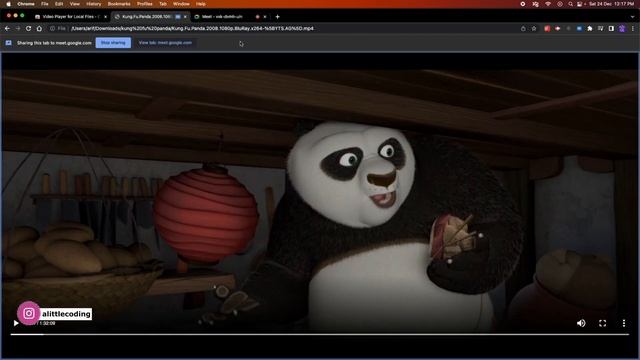
Task: Close the Video Player for Local Files tab
Action: [x=105, y=17]
